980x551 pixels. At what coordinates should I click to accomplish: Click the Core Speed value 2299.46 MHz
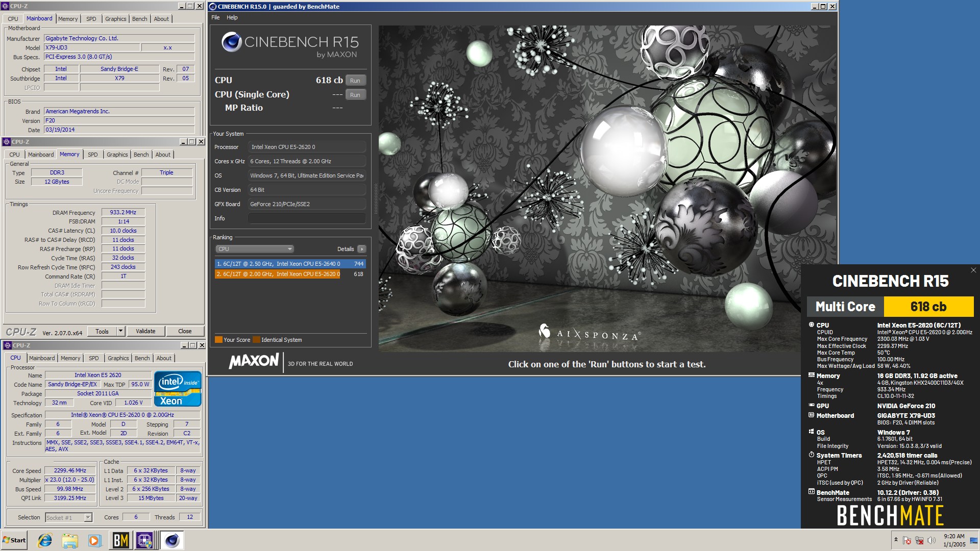click(70, 470)
